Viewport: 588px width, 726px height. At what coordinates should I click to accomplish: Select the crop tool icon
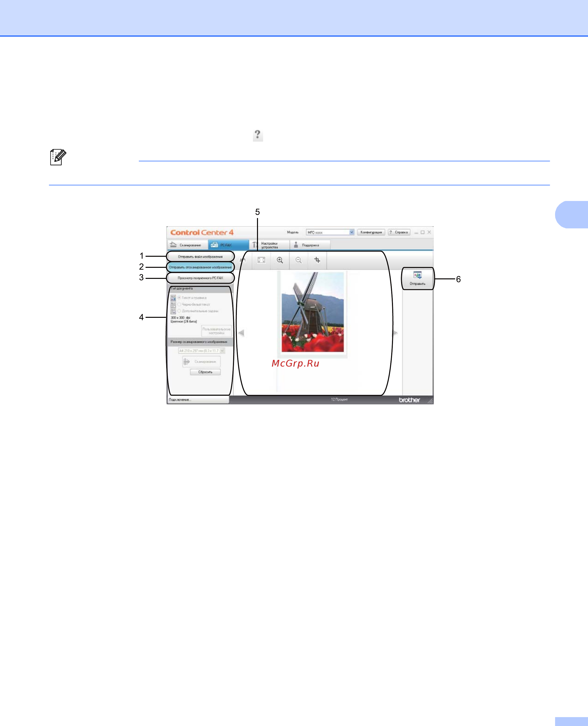tap(317, 260)
